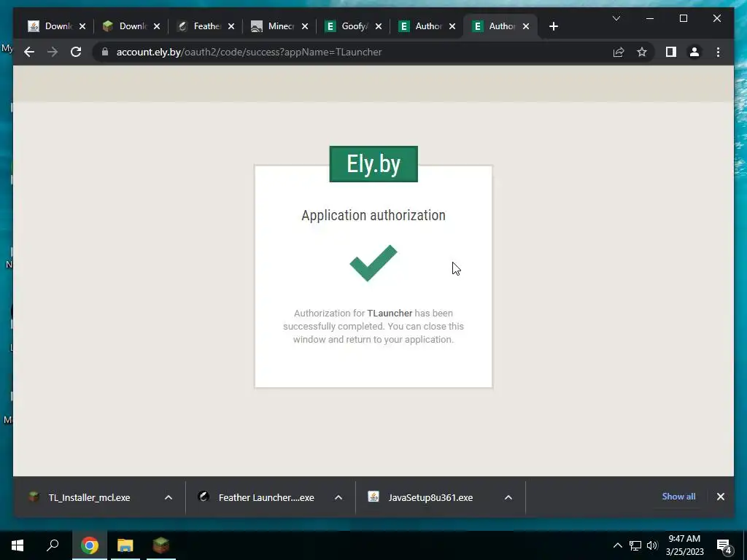747x560 pixels.
Task: Reload the ely.by page
Action: tap(76, 52)
